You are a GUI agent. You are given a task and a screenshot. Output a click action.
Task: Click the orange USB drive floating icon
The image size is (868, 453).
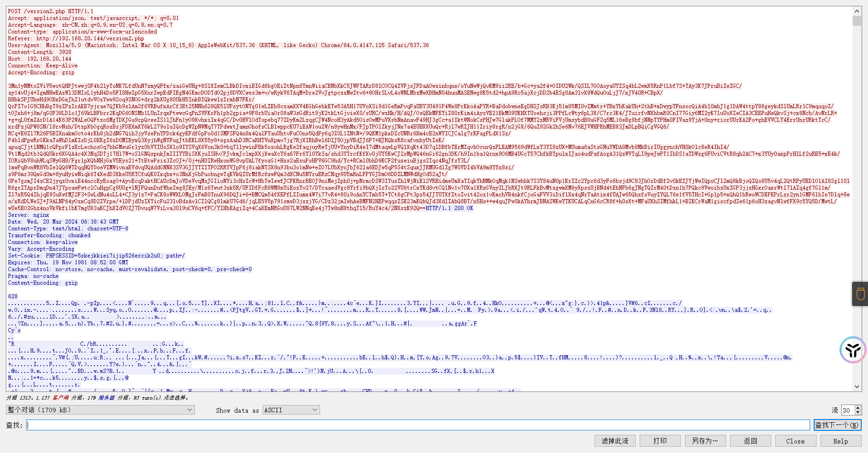[x=860, y=294]
